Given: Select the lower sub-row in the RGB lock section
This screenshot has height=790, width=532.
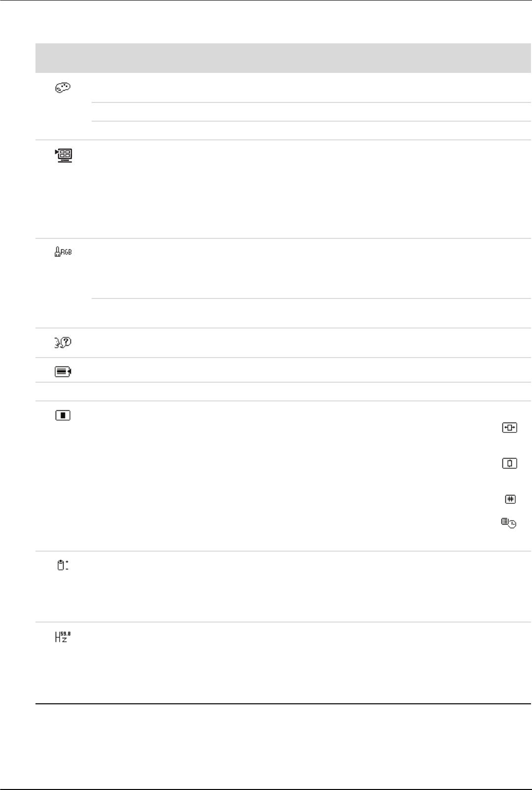Looking at the screenshot, I should 310,313.
